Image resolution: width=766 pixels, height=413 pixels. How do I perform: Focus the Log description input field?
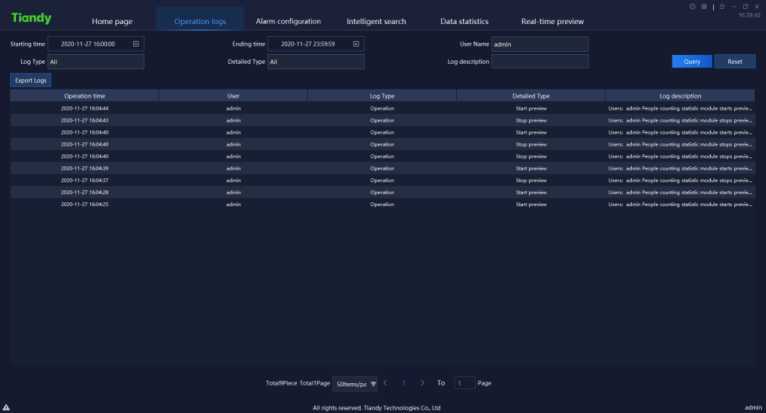coord(539,62)
